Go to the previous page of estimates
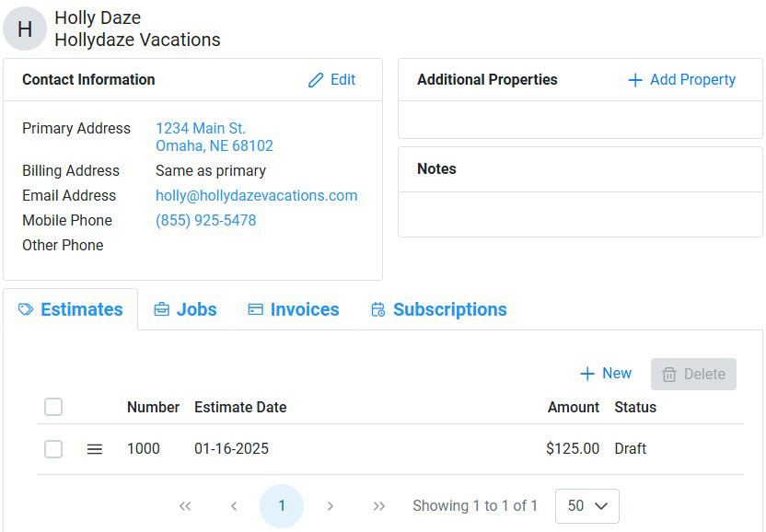Viewport: 766px width, 532px height. point(234,506)
